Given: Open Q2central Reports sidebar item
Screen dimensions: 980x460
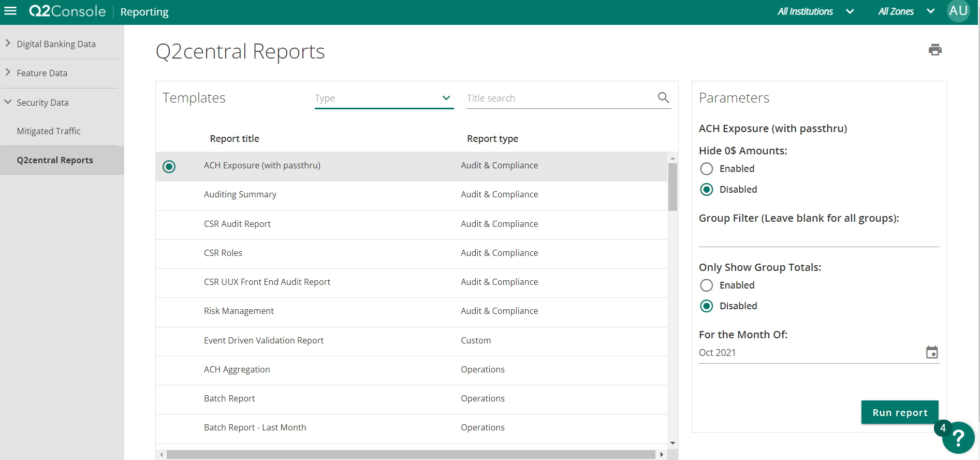Looking at the screenshot, I should [x=62, y=160].
